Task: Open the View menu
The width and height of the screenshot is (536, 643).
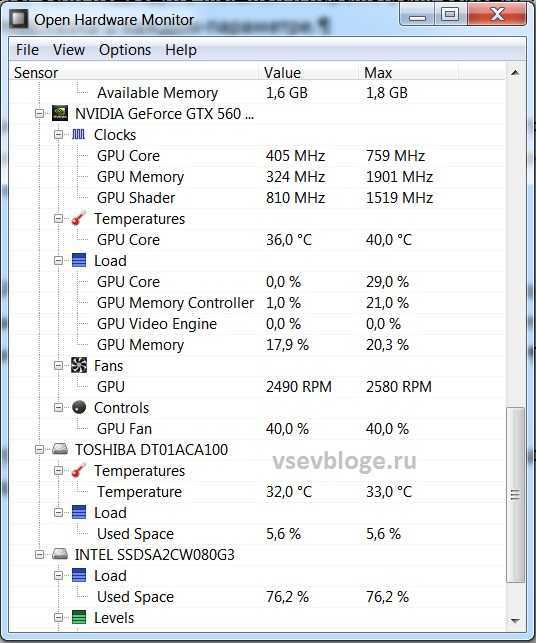Action: coord(69,50)
